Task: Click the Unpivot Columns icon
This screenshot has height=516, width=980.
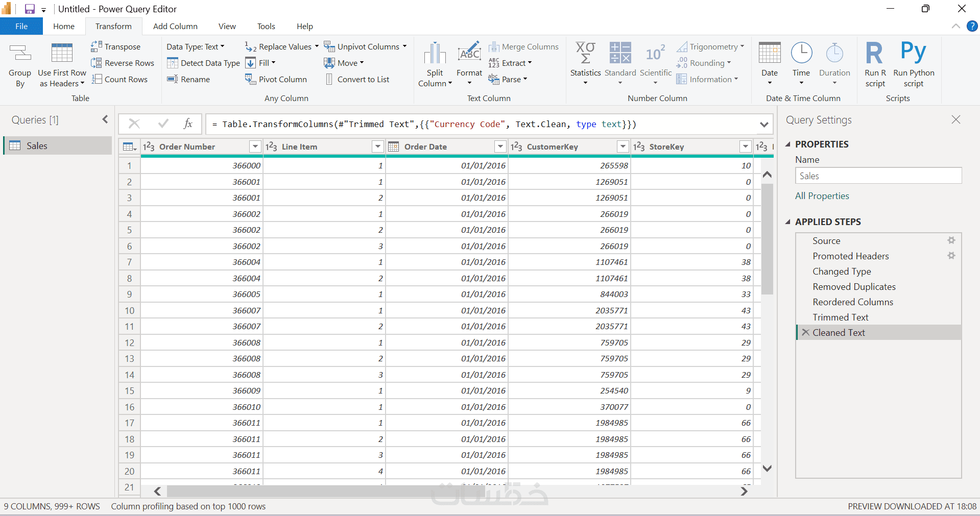Action: pyautogui.click(x=329, y=46)
